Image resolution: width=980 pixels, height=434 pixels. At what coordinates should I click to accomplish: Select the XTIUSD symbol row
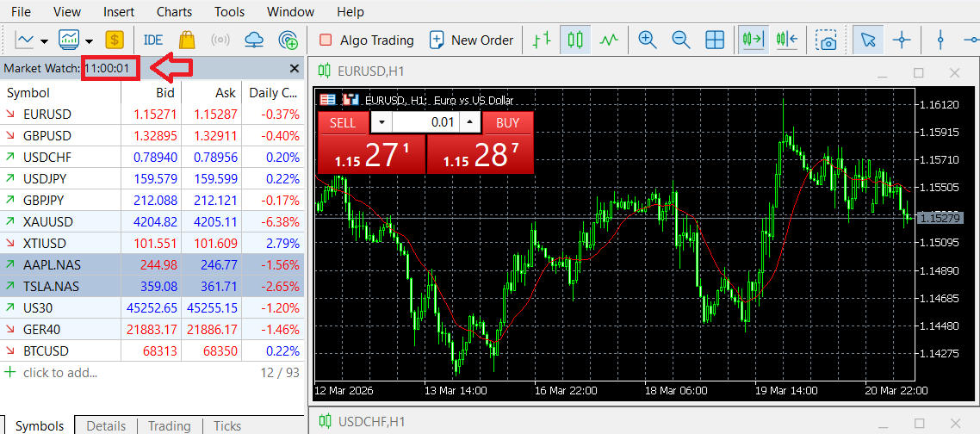[x=152, y=244]
